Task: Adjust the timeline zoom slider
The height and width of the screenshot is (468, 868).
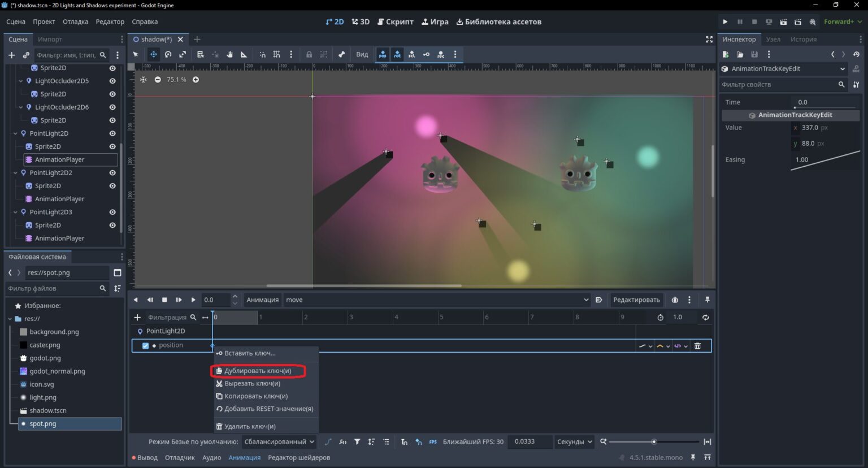Action: (654, 441)
